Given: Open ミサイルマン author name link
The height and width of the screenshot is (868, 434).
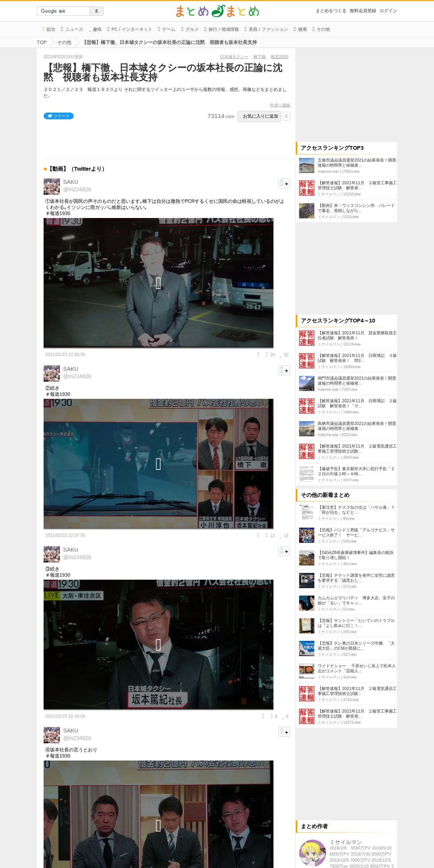Looking at the screenshot, I should point(345,842).
